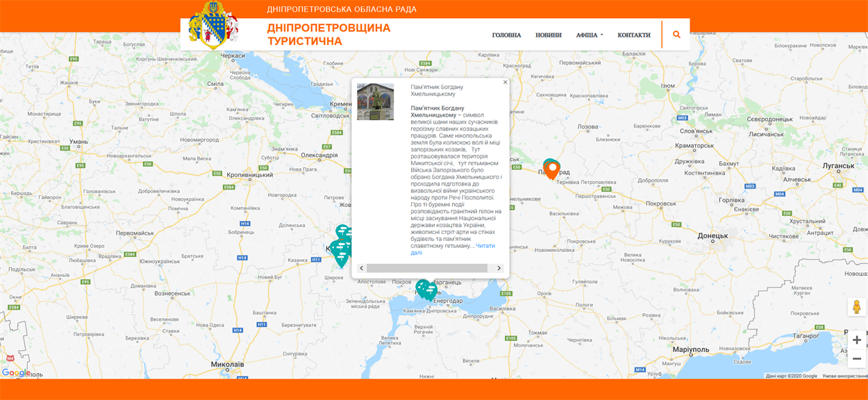Viewport: 868px width, 400px height.
Task: Click ДНІПРОПЕТРОВЩИНА ТУРИСТИЧНА site title
Action: point(328,35)
